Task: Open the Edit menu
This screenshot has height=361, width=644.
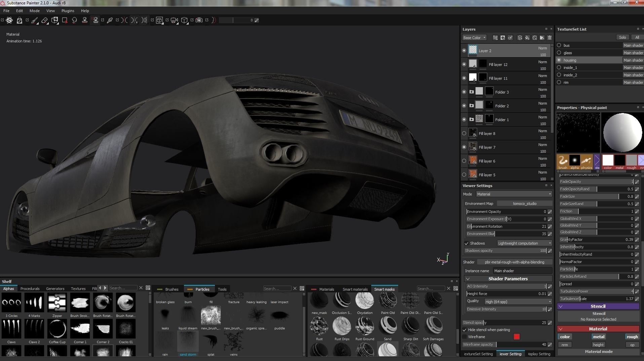Action: tap(20, 11)
